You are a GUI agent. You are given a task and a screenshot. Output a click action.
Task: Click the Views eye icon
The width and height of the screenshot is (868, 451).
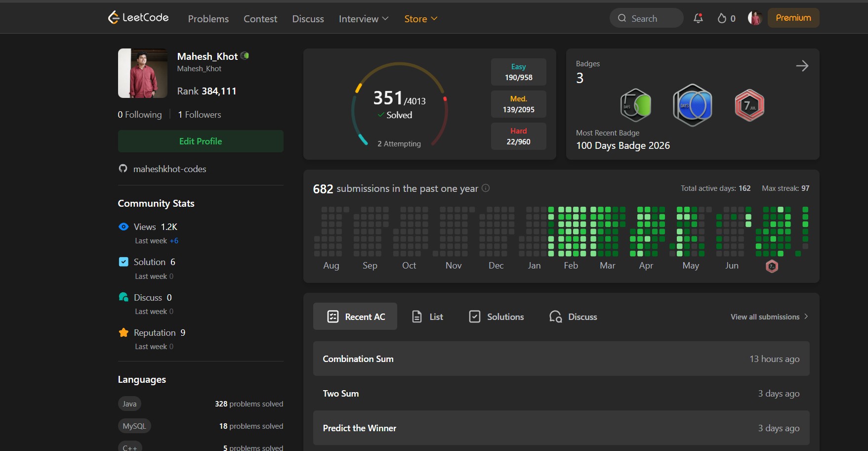tap(124, 226)
